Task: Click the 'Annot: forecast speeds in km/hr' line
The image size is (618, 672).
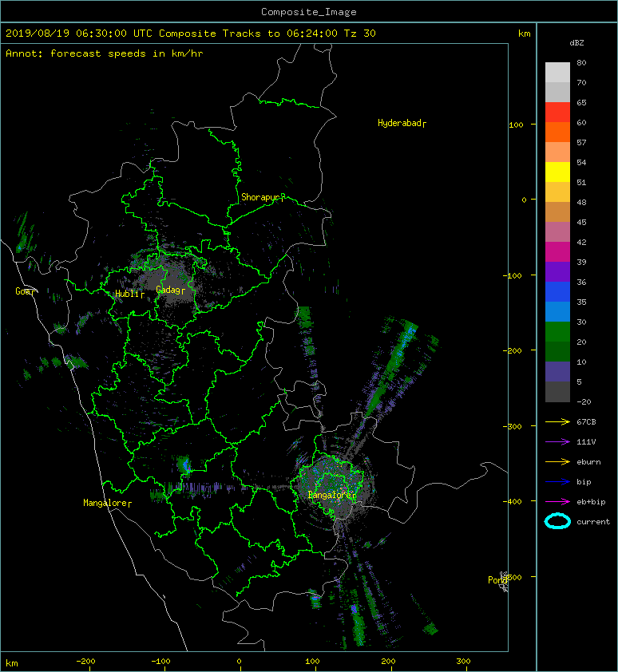Action: (105, 53)
